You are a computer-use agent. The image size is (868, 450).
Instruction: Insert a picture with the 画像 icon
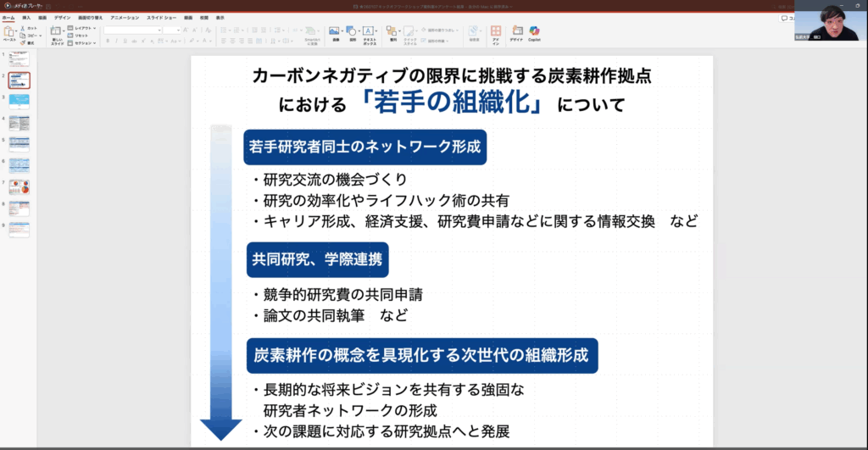coord(336,31)
